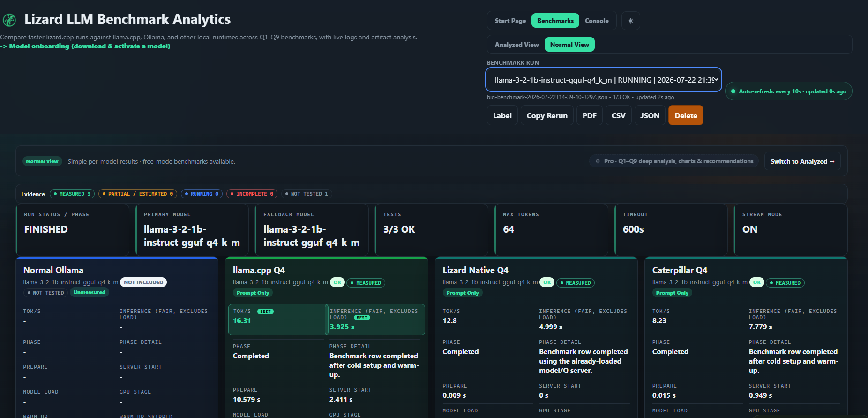The width and height of the screenshot is (868, 418).
Task: Export the run as JSON
Action: click(x=650, y=115)
